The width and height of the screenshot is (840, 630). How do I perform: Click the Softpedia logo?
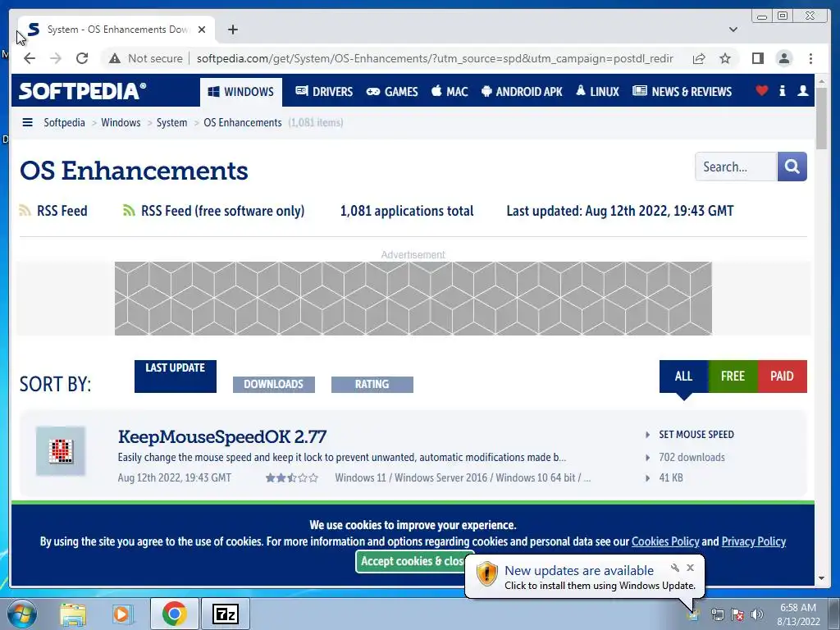tap(82, 90)
